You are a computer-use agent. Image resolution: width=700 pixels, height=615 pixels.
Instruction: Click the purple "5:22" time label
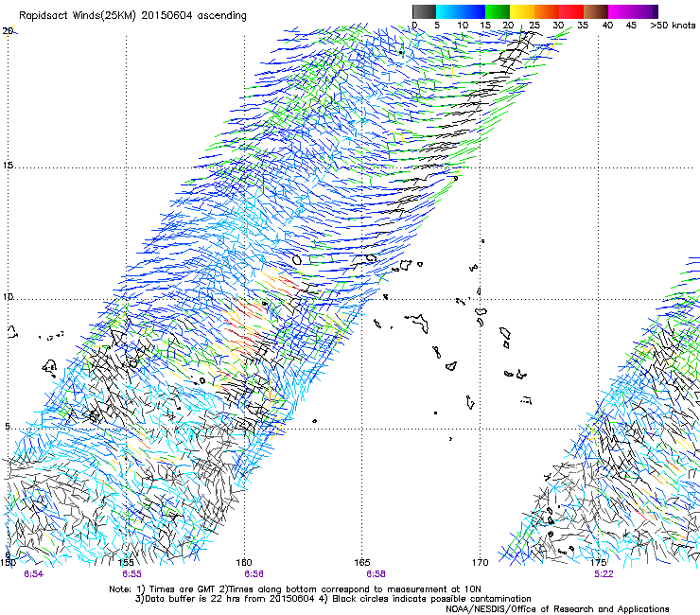(x=604, y=574)
